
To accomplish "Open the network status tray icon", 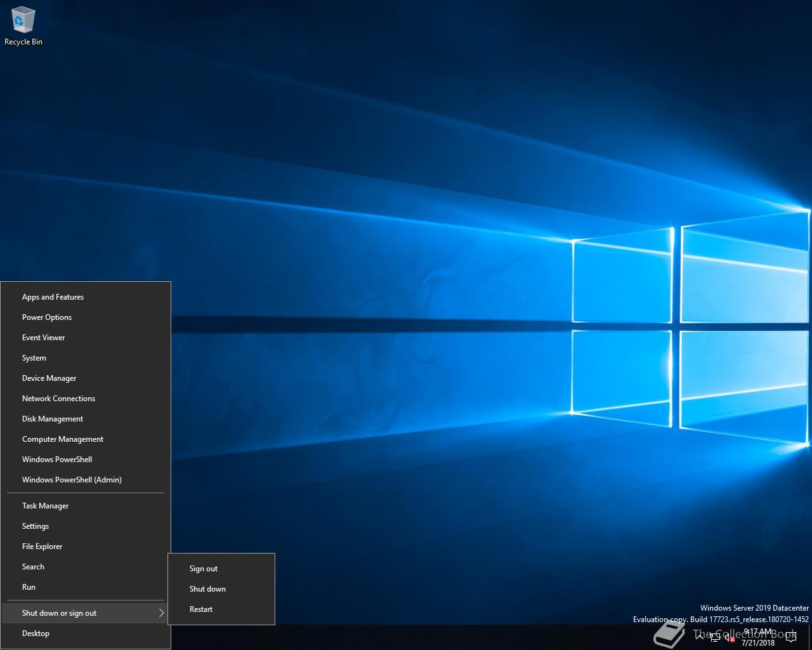I will (715, 637).
